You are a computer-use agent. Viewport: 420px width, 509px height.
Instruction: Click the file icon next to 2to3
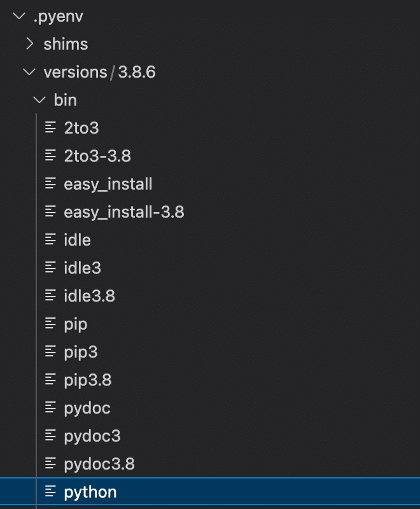coord(51,127)
